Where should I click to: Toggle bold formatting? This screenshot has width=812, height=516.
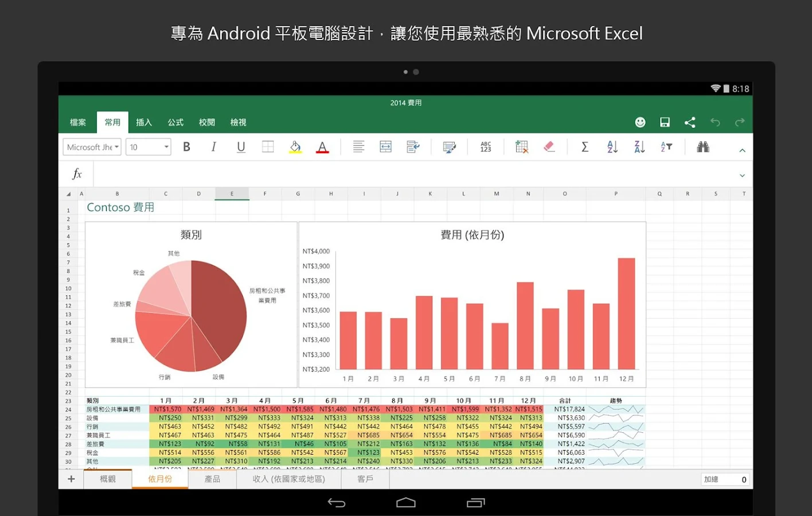pos(186,147)
